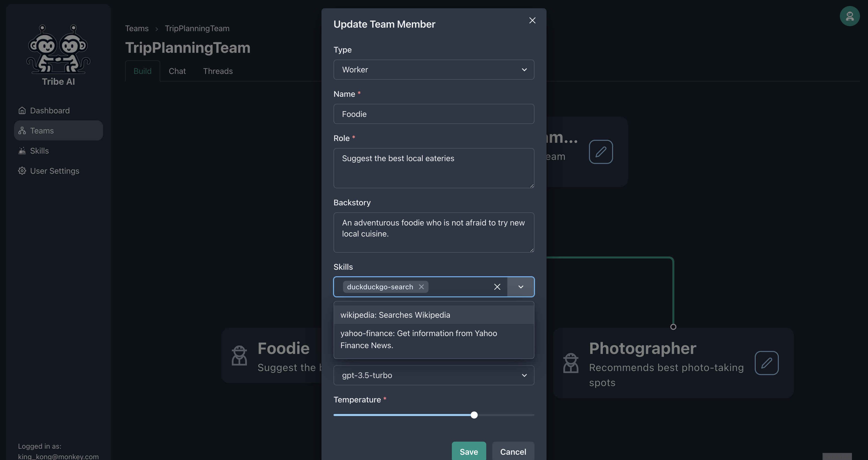868x460 pixels.
Task: Click the Tribe AI monkeys logo
Action: click(58, 49)
